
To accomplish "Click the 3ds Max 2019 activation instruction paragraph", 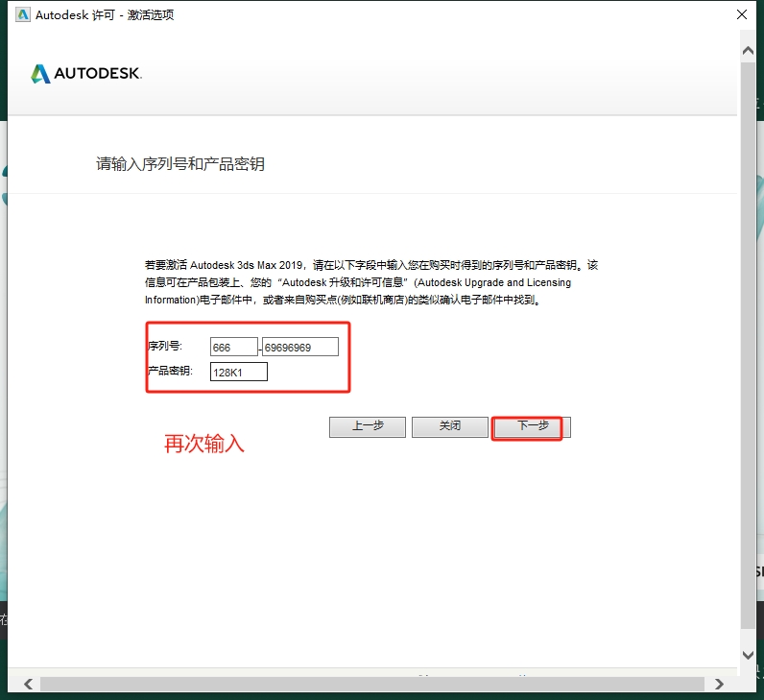I will point(370,282).
